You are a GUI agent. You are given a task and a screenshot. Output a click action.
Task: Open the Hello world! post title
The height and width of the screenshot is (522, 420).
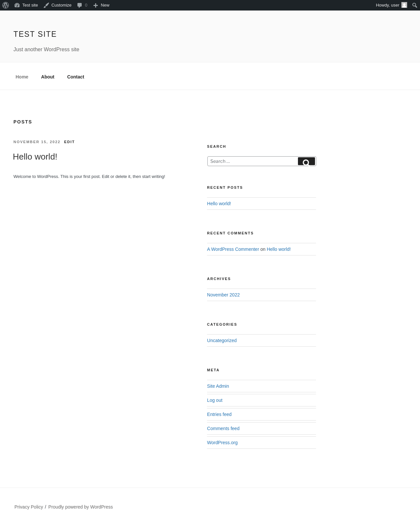click(35, 157)
